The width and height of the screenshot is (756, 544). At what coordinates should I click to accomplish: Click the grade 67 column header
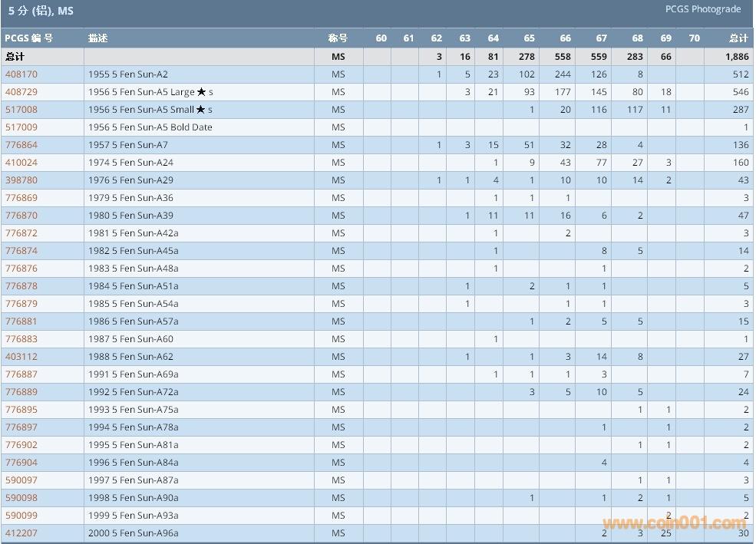coord(601,38)
